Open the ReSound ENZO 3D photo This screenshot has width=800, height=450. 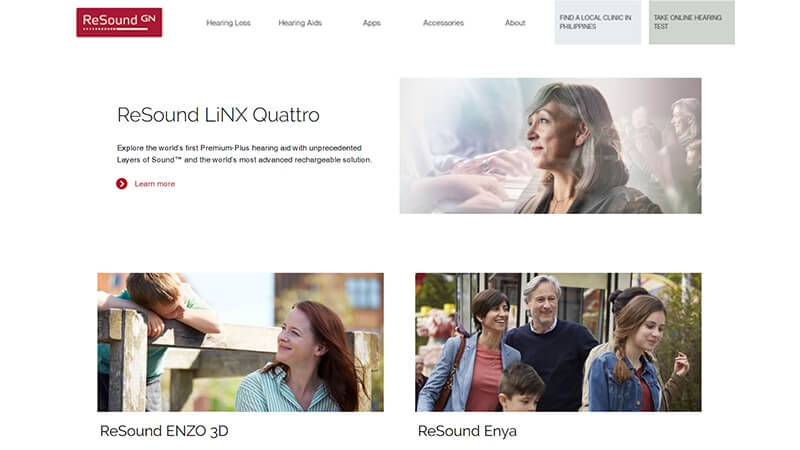(240, 342)
